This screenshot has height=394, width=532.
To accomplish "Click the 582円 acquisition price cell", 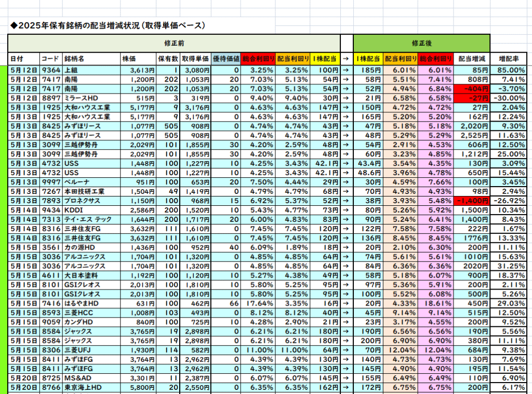I will coord(195,350).
